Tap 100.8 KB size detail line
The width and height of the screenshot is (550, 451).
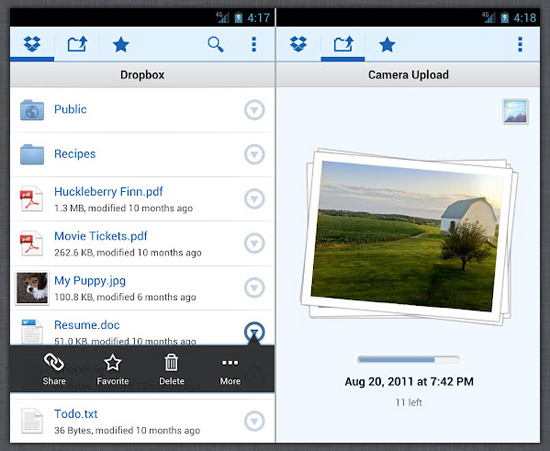[125, 297]
